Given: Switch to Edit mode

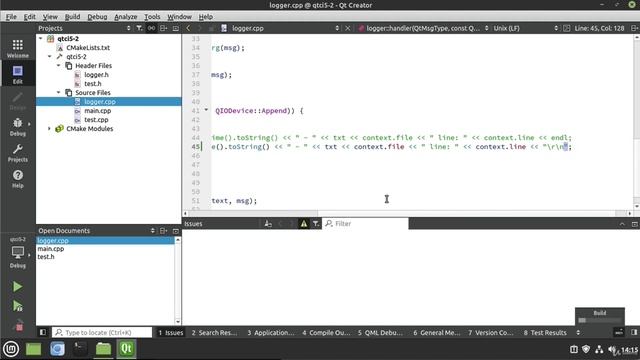Looking at the screenshot, I should click(18, 74).
